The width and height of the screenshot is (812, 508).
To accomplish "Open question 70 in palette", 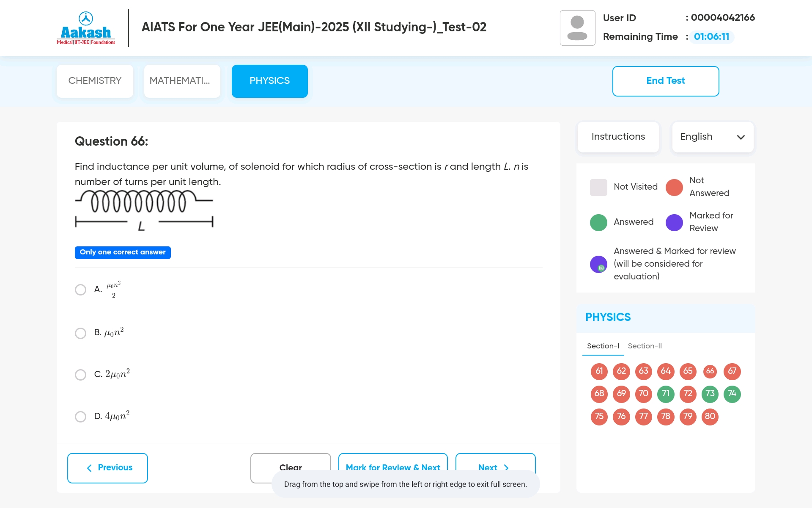I will pos(643,394).
